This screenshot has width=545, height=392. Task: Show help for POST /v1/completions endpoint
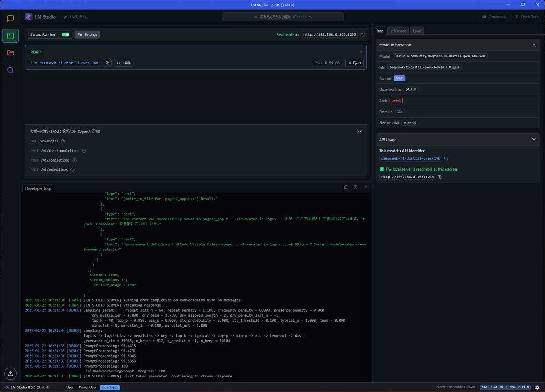[74, 160]
